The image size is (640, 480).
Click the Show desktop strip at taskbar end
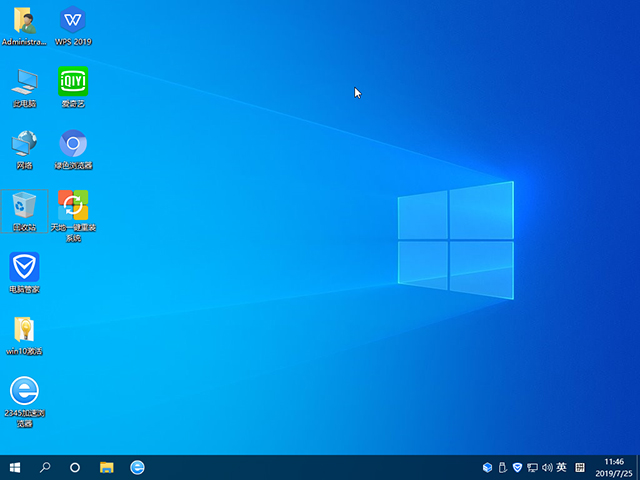pos(638,467)
